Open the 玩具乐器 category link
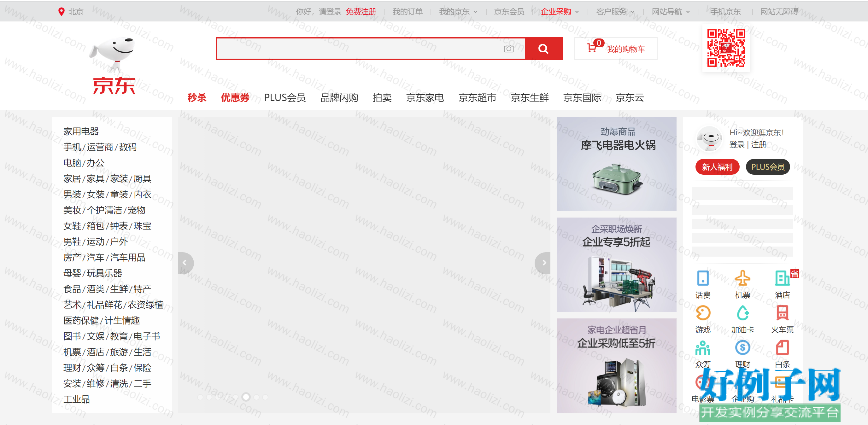 104,273
